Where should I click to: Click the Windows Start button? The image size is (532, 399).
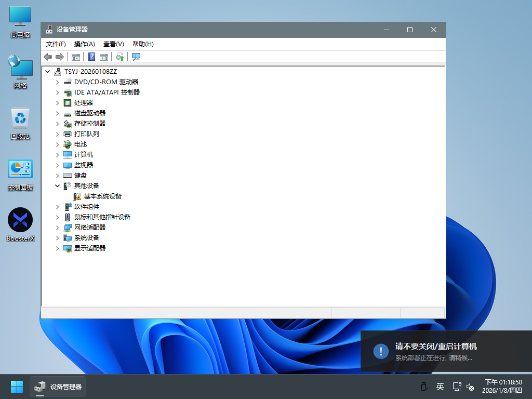coord(17,387)
